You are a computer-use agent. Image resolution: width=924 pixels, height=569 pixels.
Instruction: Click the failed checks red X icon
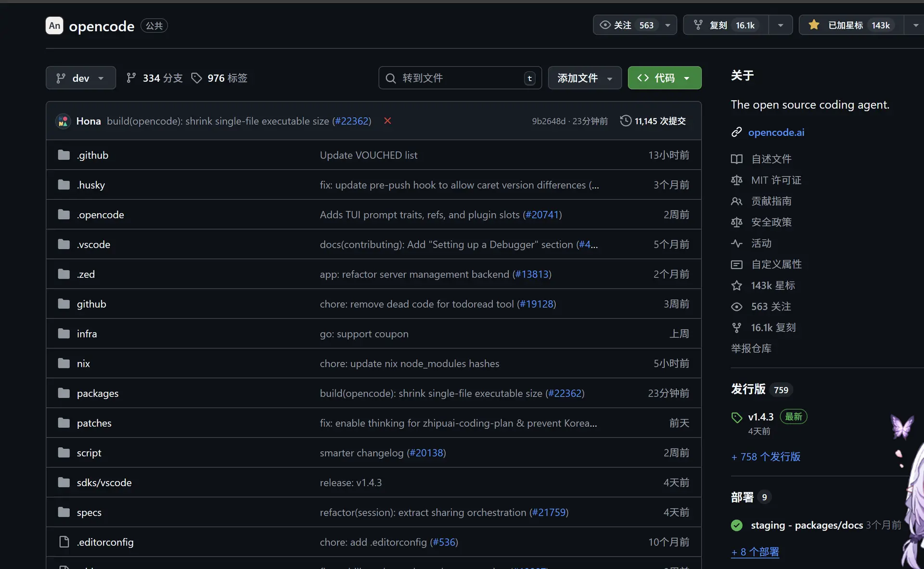[387, 121]
